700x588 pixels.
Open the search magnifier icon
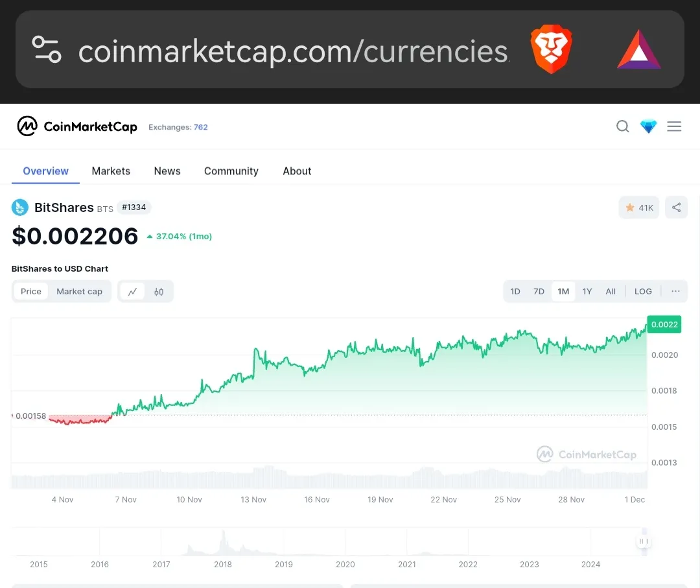(623, 127)
